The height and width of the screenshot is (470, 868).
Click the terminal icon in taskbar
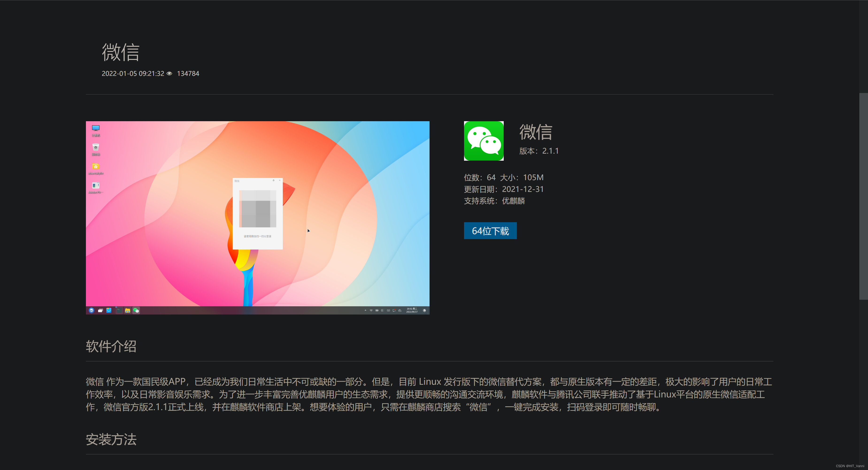pos(119,311)
